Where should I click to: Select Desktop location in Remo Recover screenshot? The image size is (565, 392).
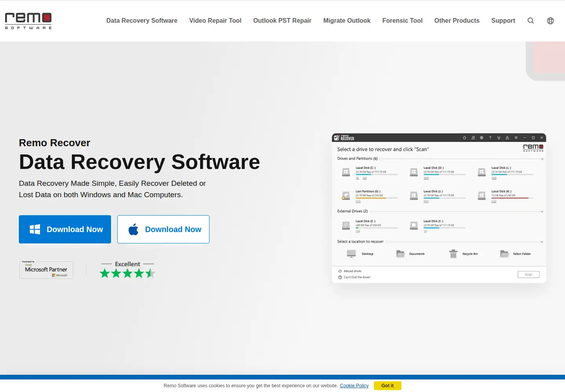pyautogui.click(x=360, y=254)
